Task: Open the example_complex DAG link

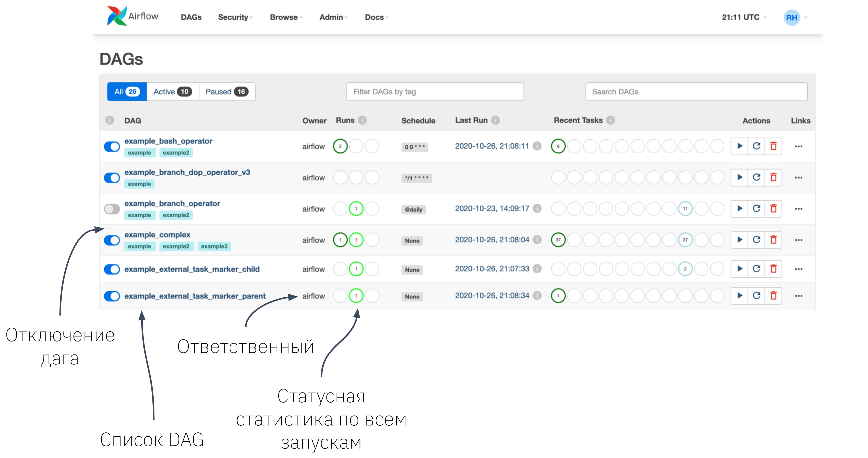Action: 157,234
